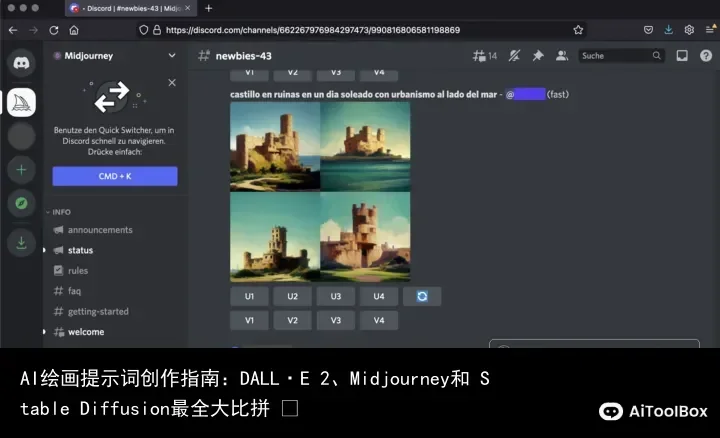The width and height of the screenshot is (720, 438).
Task: Click V4 variation button below image
Action: (x=379, y=320)
